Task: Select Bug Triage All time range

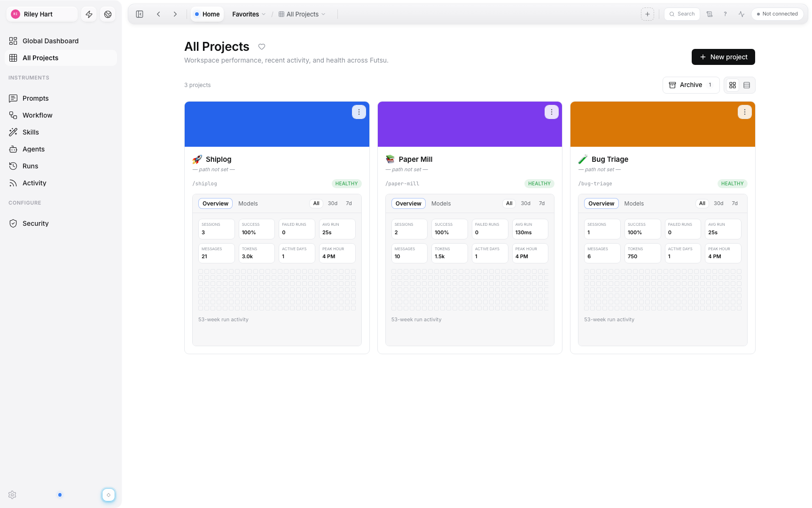Action: pyautogui.click(x=702, y=204)
